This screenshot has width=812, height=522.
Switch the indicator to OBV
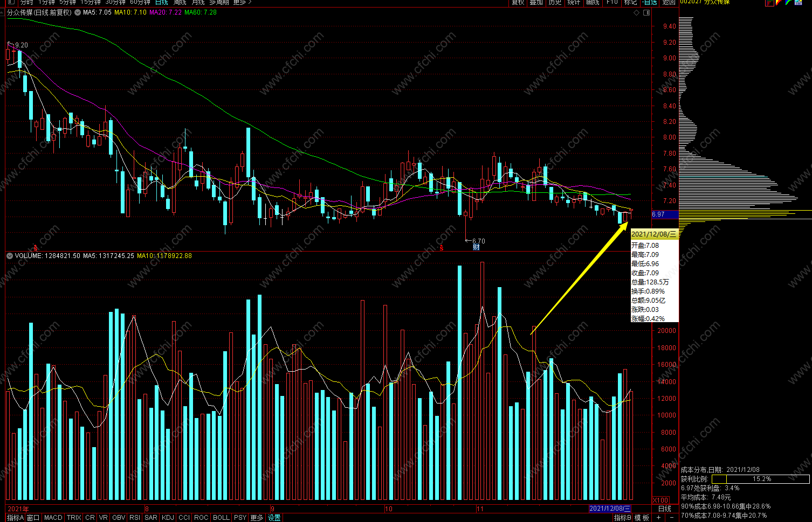[119, 518]
